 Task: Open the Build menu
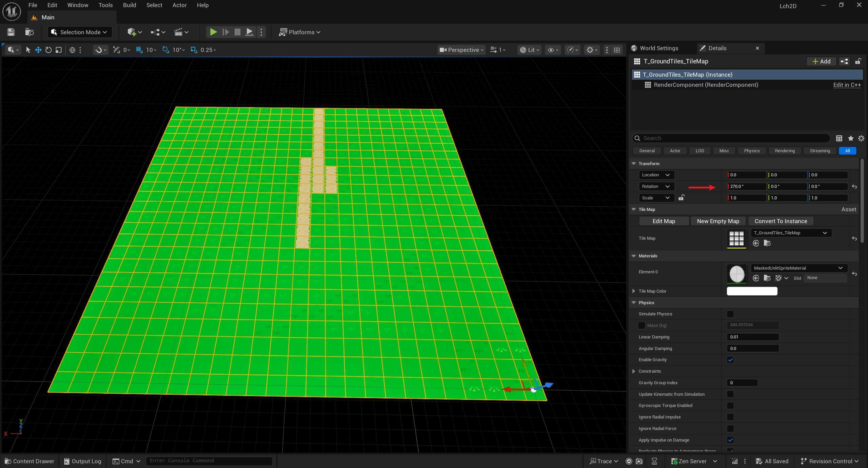pyautogui.click(x=129, y=5)
